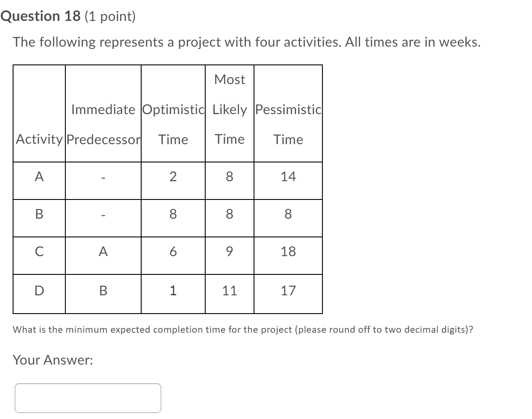
Task: Select the Most Likely Time header
Action: [x=229, y=109]
